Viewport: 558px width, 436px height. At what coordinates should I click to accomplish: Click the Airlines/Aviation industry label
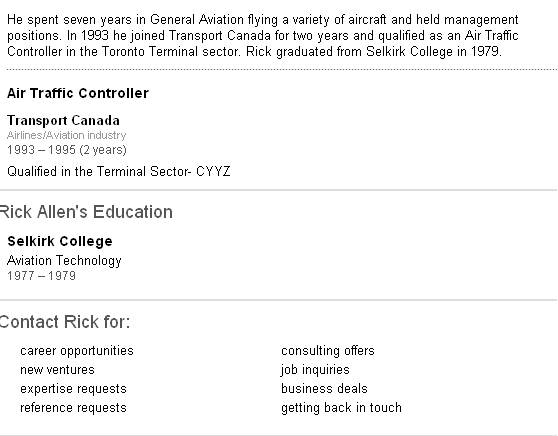coord(67,135)
